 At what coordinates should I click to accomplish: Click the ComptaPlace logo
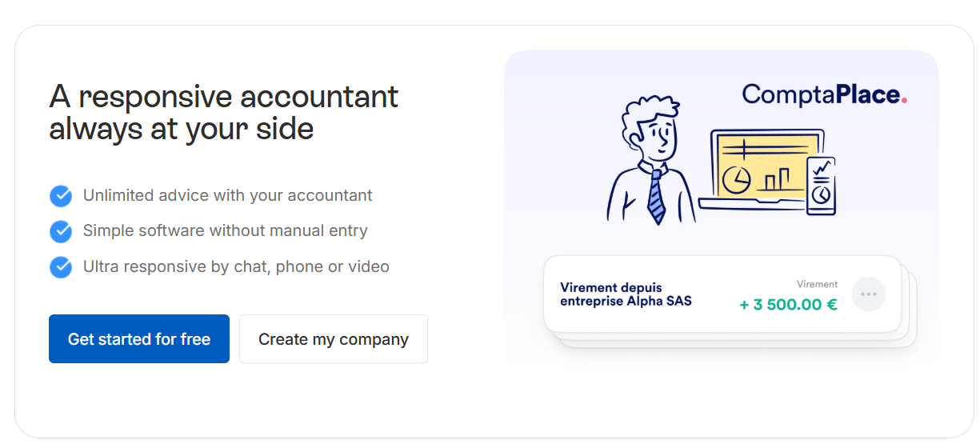click(825, 94)
